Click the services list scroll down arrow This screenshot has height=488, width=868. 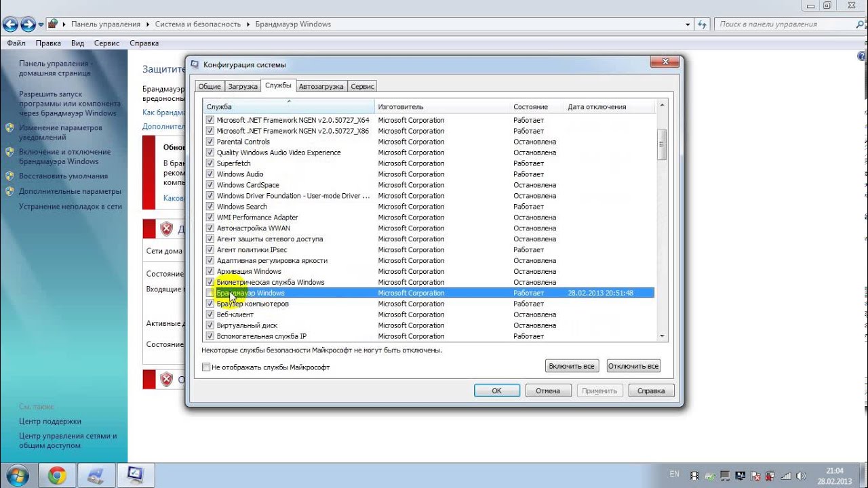pos(663,336)
